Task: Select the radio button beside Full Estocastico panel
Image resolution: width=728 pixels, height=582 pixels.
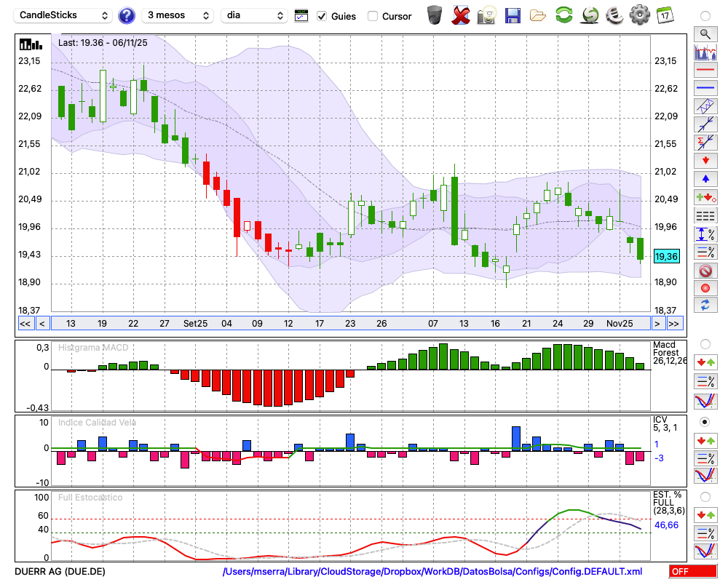Action: 705,497
